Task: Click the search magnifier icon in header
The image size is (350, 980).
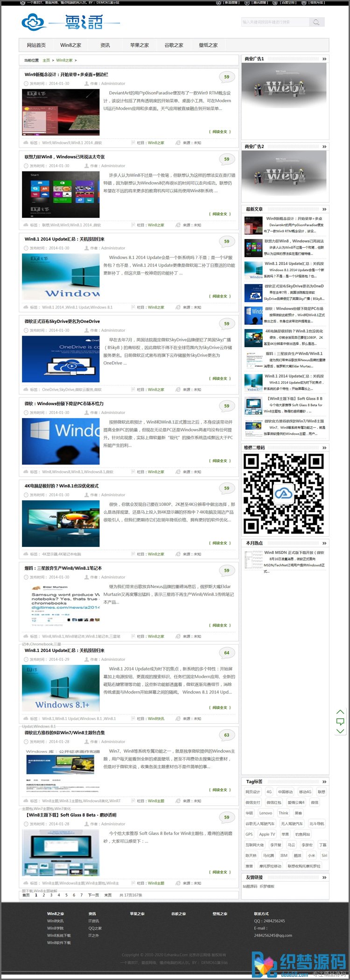Action: [x=316, y=22]
